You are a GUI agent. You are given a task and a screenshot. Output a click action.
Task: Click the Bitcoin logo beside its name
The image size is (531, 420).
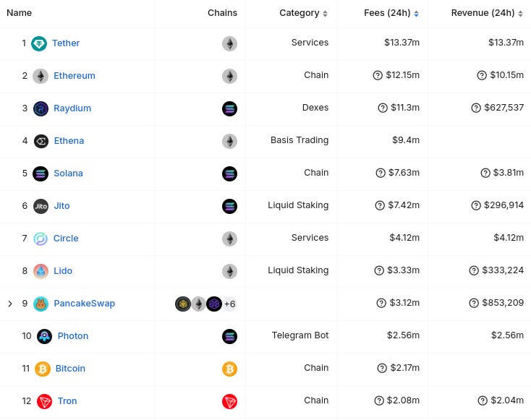click(43, 369)
